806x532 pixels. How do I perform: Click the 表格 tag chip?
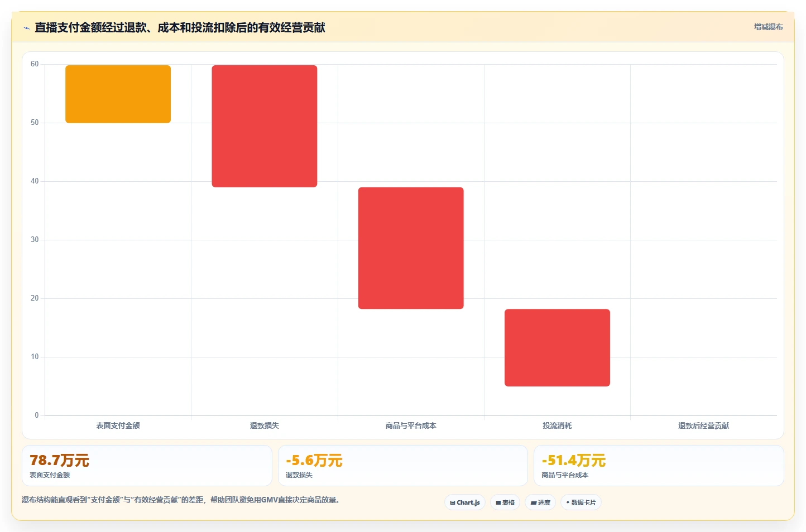[x=505, y=502]
